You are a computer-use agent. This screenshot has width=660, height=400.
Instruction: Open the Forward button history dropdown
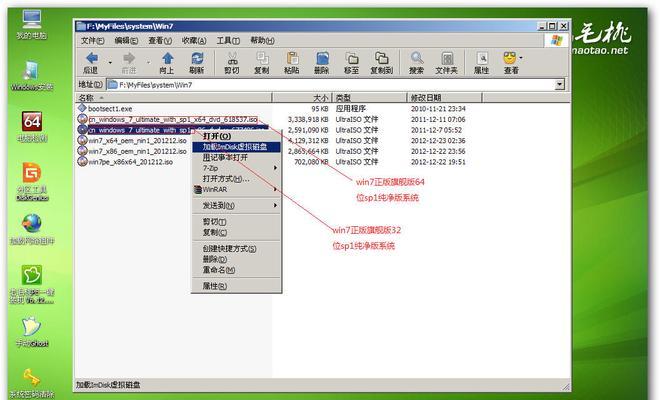tap(148, 62)
